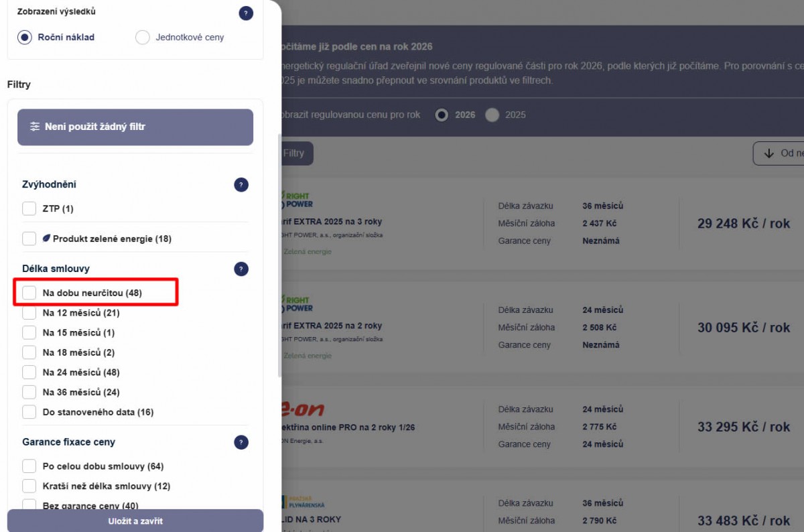Image resolution: width=804 pixels, height=532 pixels.
Task: Click the green leaf icon by Produkt zelené energie
Action: click(x=47, y=239)
